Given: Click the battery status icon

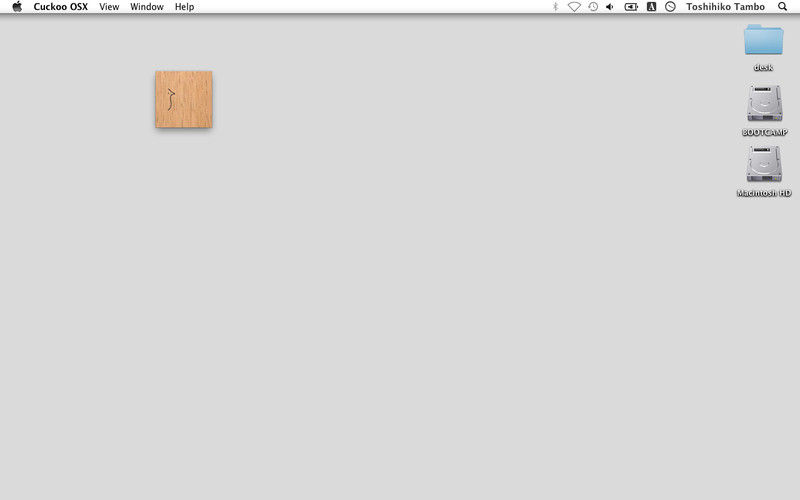Looking at the screenshot, I should tap(631, 7).
